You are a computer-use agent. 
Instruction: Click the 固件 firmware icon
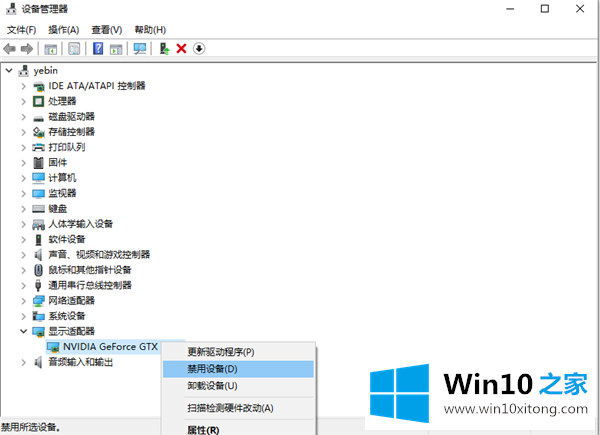(x=39, y=163)
